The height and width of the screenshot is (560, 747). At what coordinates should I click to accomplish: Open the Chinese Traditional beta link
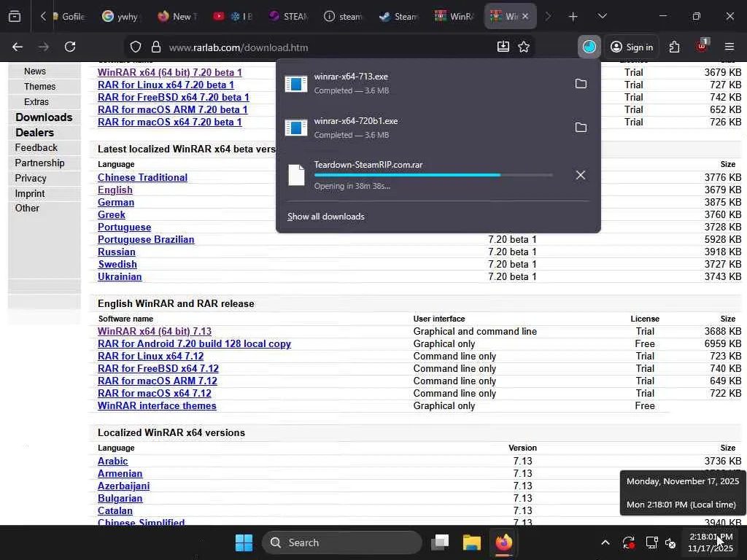coord(142,178)
